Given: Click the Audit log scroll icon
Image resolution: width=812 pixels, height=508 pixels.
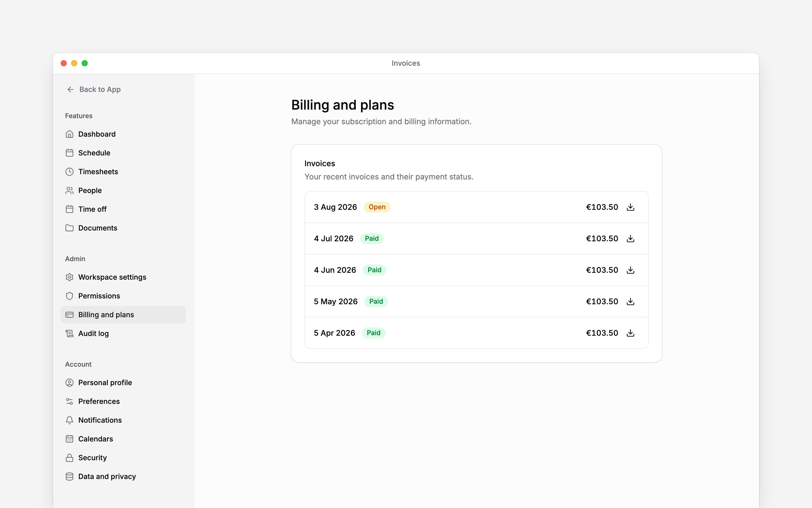Looking at the screenshot, I should pos(70,333).
